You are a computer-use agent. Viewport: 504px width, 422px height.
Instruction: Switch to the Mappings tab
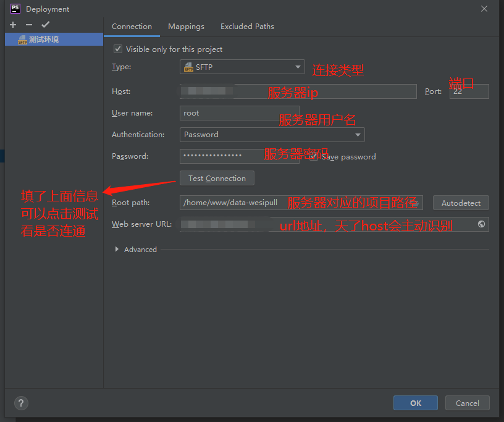(x=186, y=27)
